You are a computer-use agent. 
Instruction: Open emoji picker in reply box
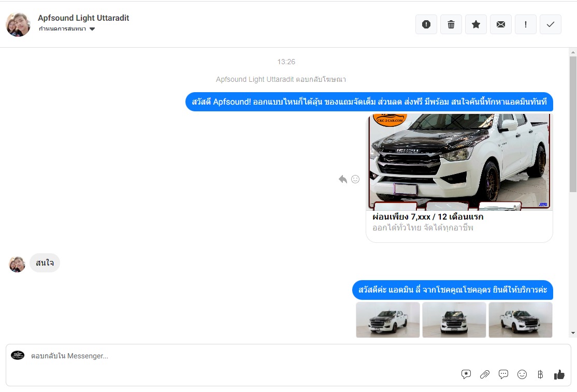click(x=522, y=374)
